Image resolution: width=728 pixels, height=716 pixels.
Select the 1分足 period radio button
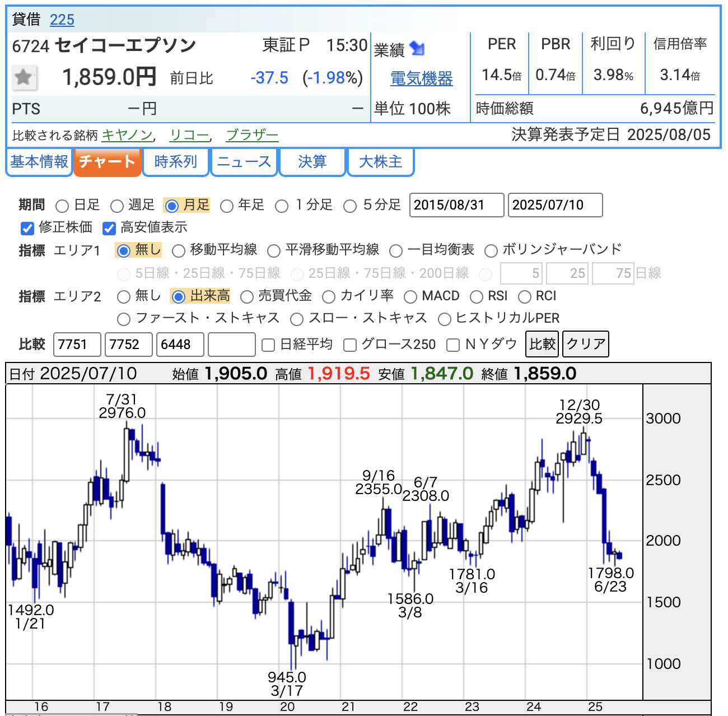[282, 206]
